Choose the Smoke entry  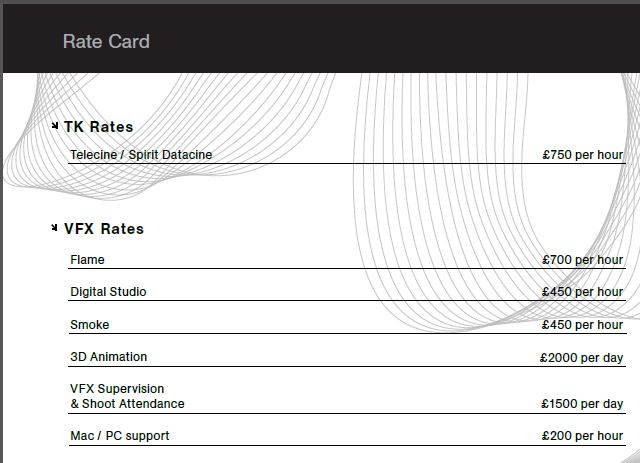pos(90,325)
